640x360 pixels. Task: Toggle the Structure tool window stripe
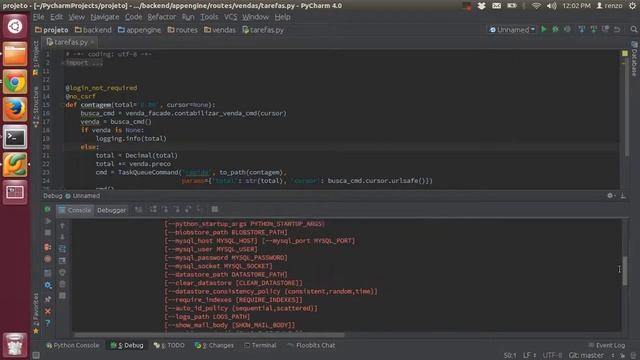pos(36,107)
